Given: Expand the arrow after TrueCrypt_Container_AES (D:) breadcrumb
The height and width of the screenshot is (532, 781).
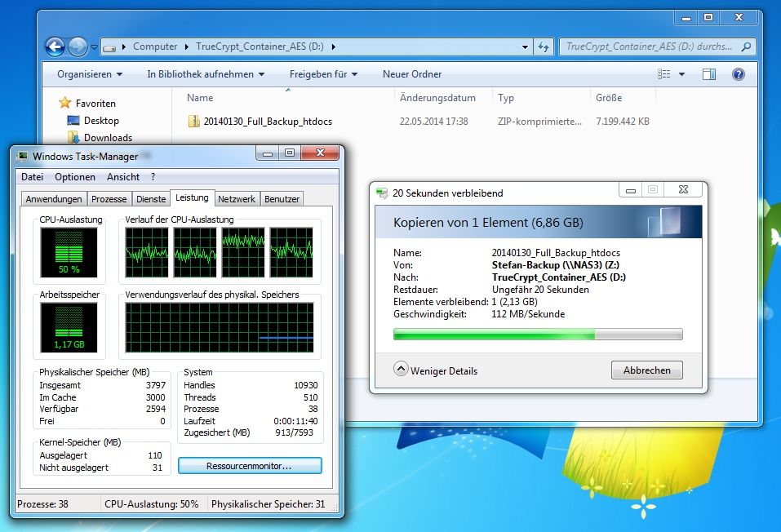Looking at the screenshot, I should (x=333, y=47).
